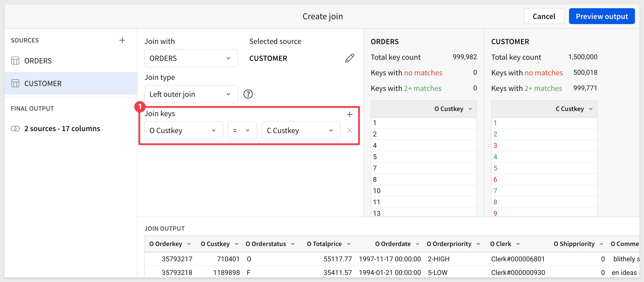Click total price cell 35411.57

coord(338,273)
